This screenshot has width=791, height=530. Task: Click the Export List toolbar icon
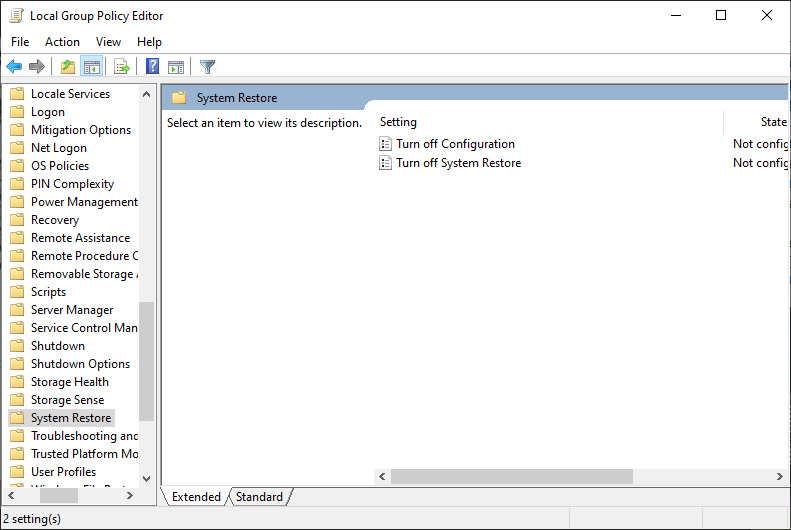coord(121,67)
